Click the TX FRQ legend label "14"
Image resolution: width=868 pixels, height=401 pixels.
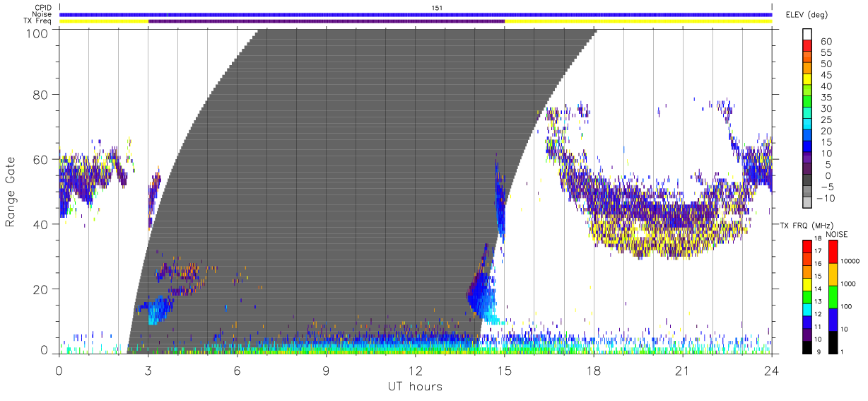818,289
